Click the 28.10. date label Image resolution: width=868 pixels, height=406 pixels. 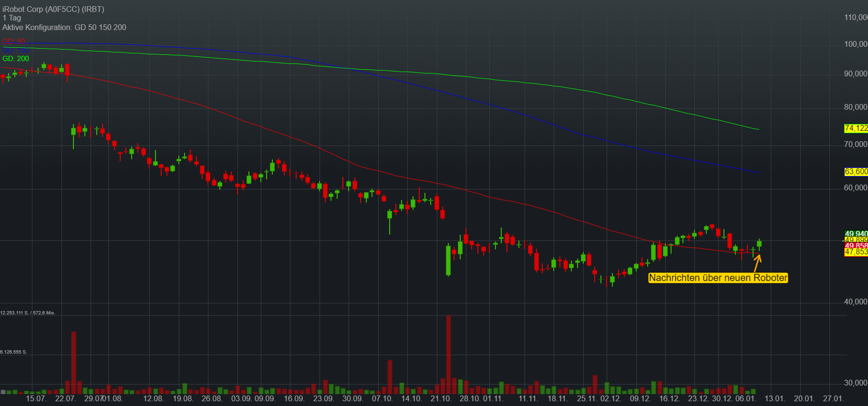click(470, 399)
